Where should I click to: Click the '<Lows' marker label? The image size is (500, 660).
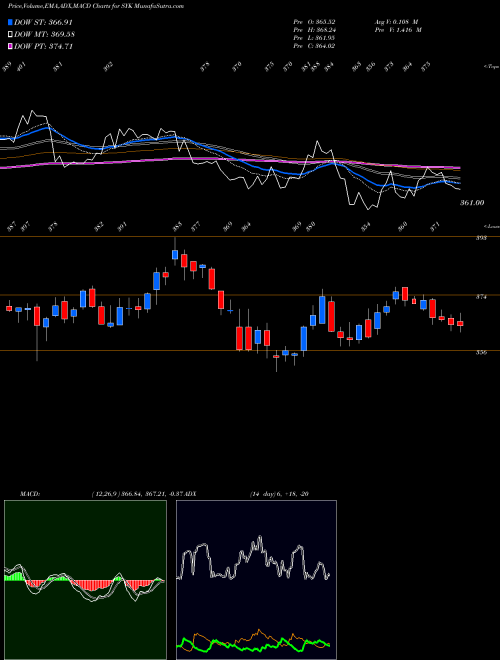492,226
